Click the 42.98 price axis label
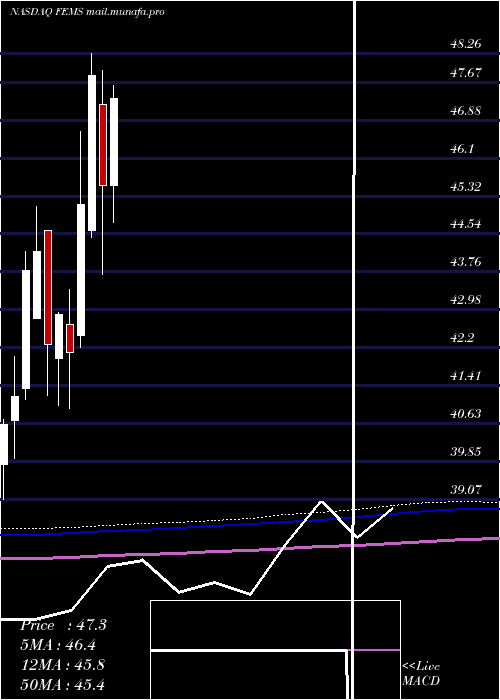This screenshot has height=700, width=500. click(466, 299)
